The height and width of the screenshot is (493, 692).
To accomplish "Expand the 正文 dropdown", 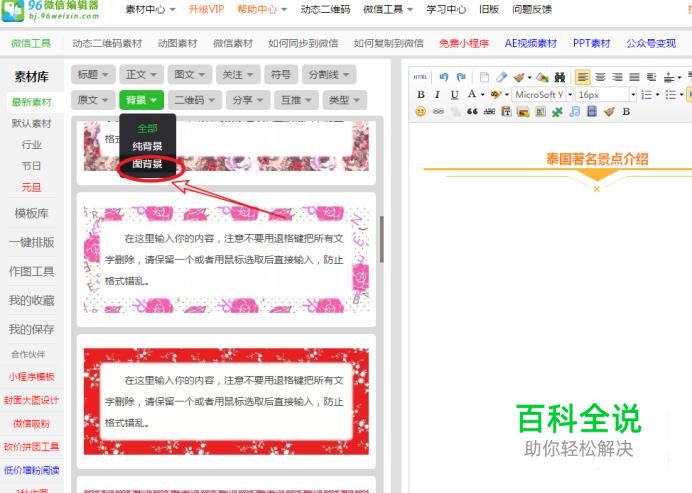I will tap(141, 75).
